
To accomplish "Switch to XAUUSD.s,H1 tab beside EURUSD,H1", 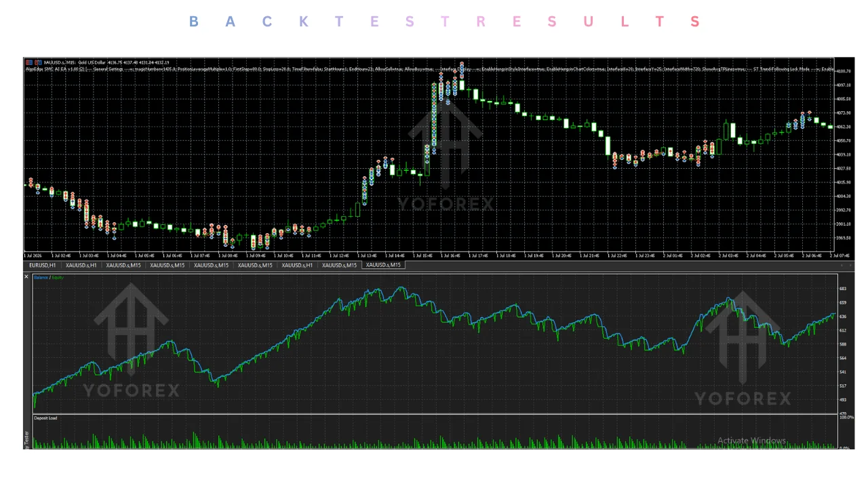I will (82, 265).
